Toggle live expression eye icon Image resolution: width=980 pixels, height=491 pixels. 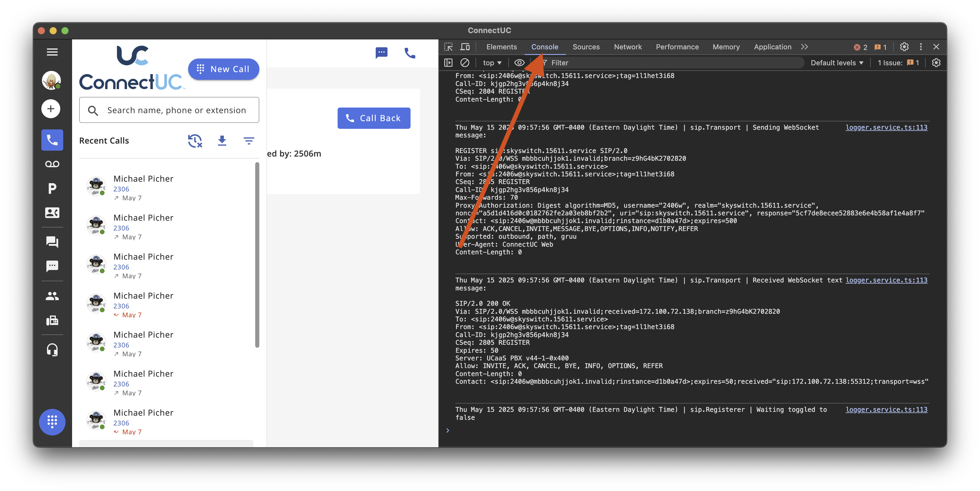pos(519,63)
